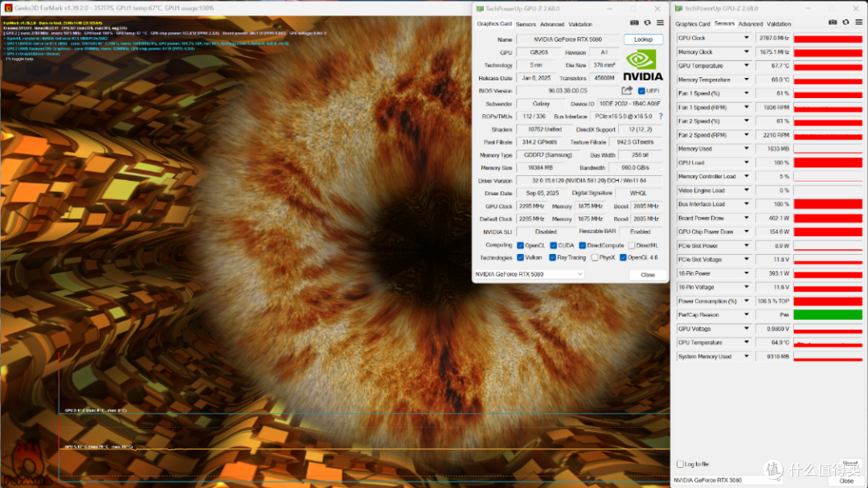868x488 pixels.
Task: Open GPU selector dropdown in Graphics Card window
Action: coord(529,274)
